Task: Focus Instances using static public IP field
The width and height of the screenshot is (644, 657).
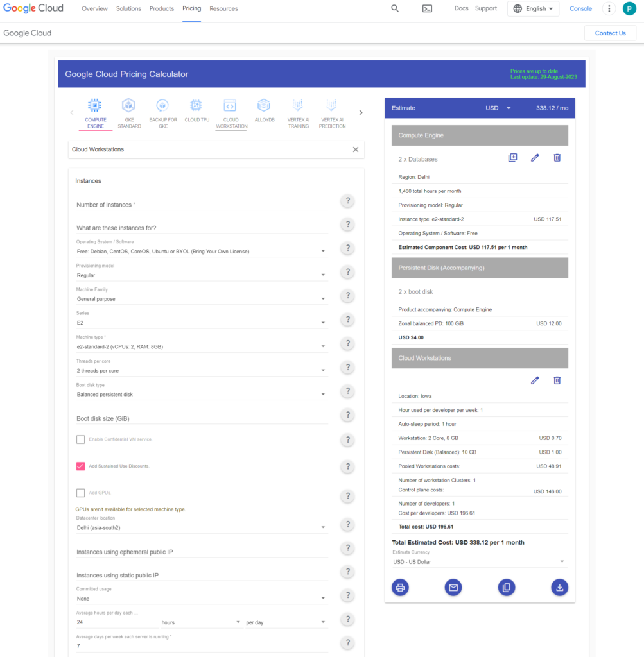Action: [x=202, y=576]
